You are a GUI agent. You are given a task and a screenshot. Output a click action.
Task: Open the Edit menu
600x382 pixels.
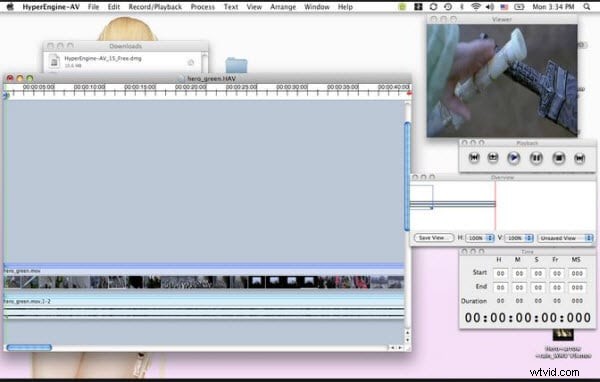click(x=114, y=7)
